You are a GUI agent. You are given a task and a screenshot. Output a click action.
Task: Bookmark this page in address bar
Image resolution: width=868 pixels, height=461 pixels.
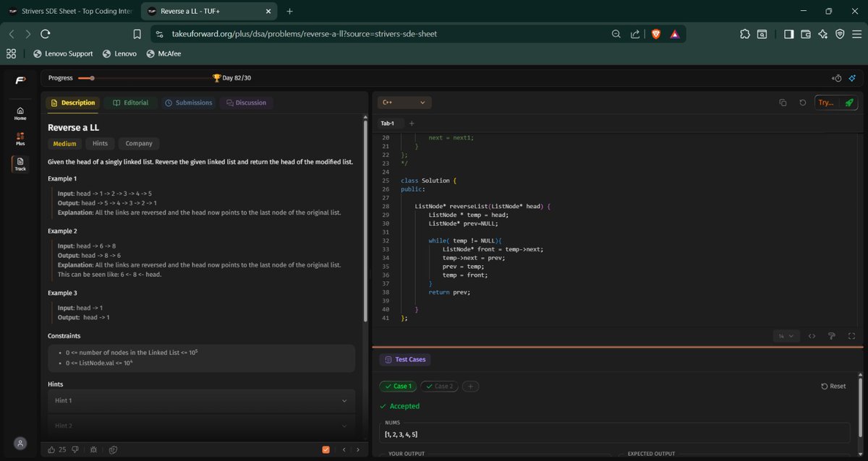click(x=137, y=34)
